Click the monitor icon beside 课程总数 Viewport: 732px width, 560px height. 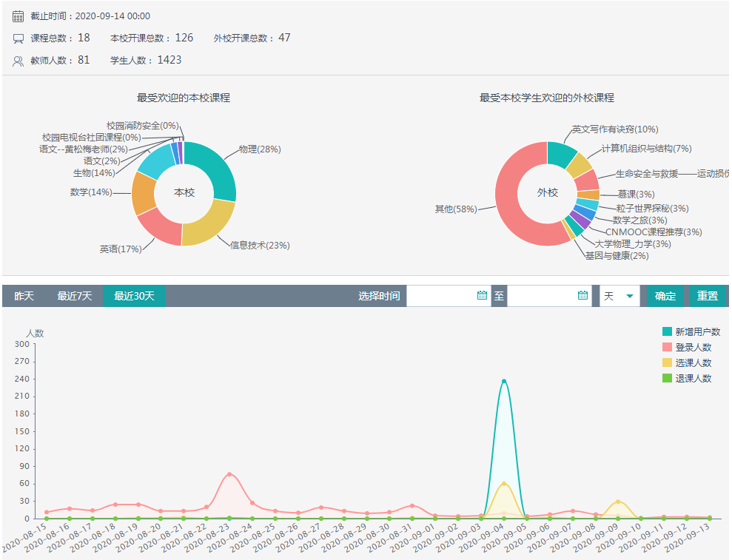coord(19,38)
